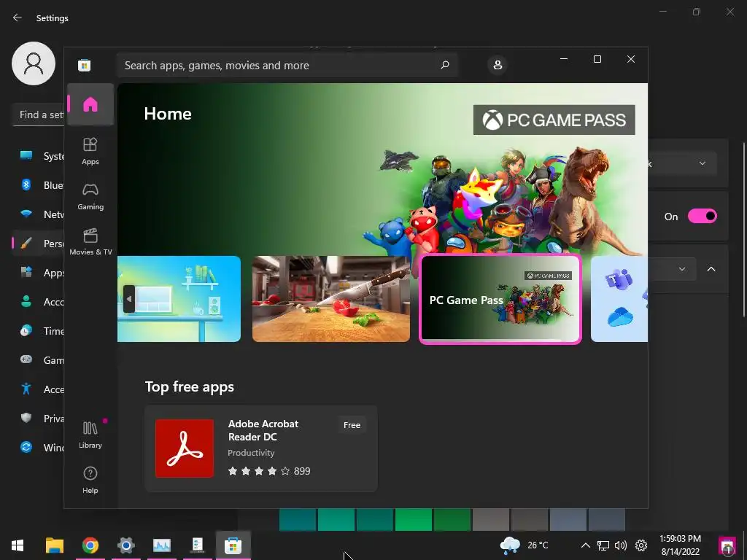Click the Productivity category label
The image size is (747, 560).
click(251, 453)
